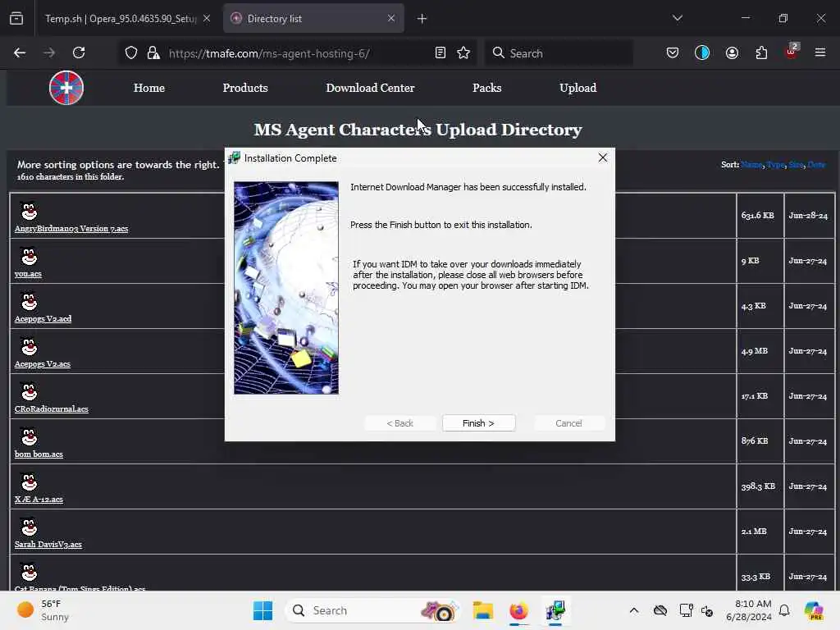The width and height of the screenshot is (840, 630).
Task: Open the Firefox account icon
Action: pyautogui.click(x=732, y=52)
